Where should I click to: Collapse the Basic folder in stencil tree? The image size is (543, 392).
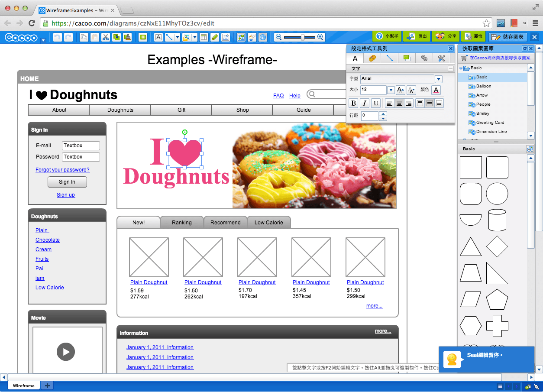pos(462,68)
